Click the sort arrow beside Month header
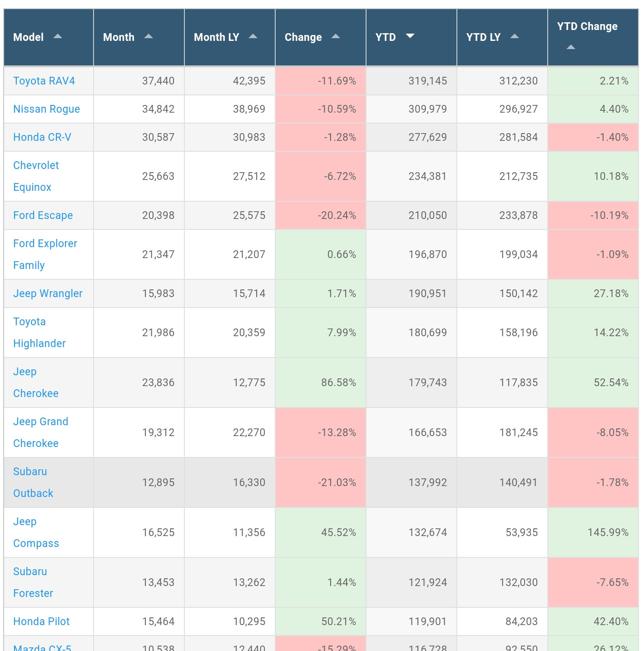Screen dimensions: 644x651 [x=149, y=36]
